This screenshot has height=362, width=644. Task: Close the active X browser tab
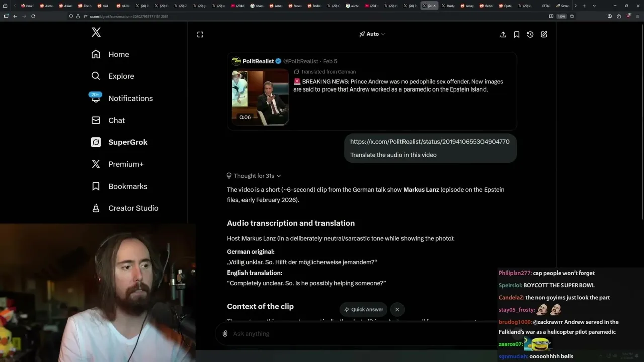click(x=435, y=6)
